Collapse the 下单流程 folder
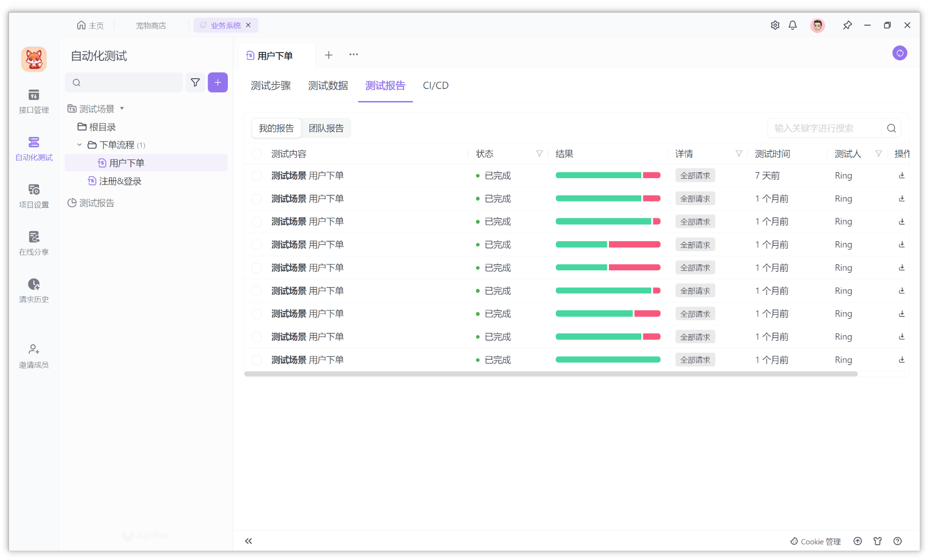This screenshot has height=560, width=928. click(x=79, y=145)
